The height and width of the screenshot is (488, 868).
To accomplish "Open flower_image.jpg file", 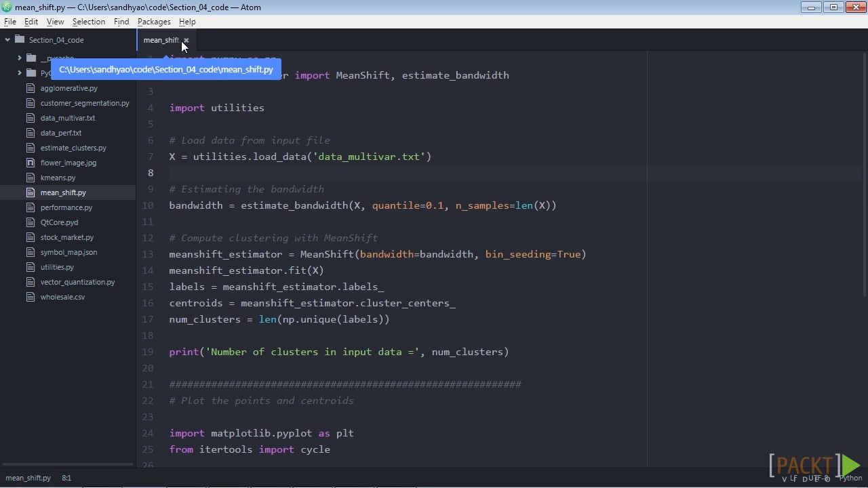I will (68, 163).
